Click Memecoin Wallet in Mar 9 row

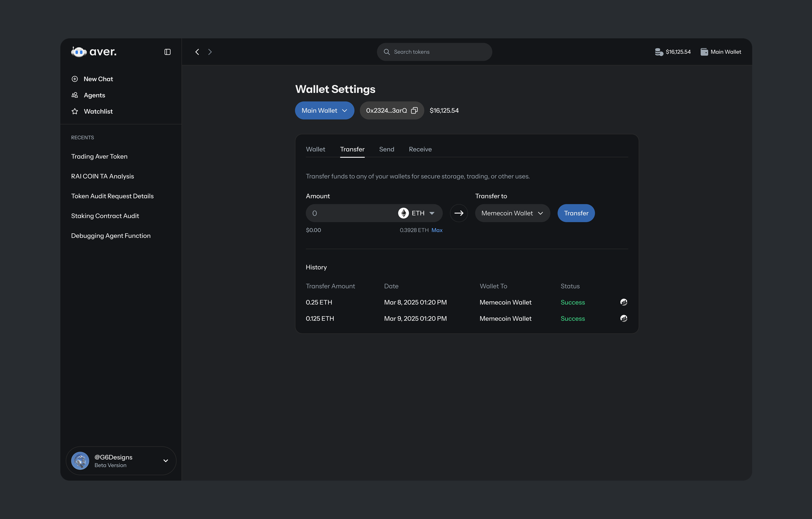pyautogui.click(x=506, y=318)
